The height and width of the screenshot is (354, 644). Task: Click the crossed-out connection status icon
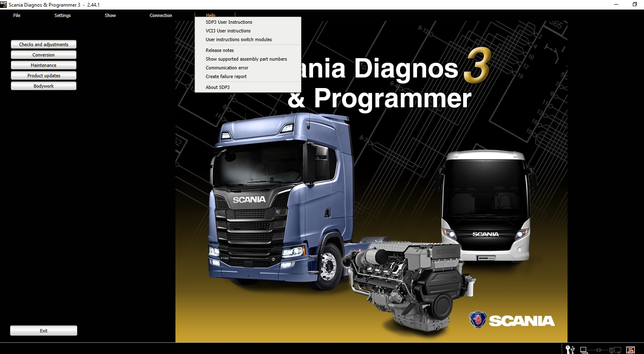pos(630,349)
